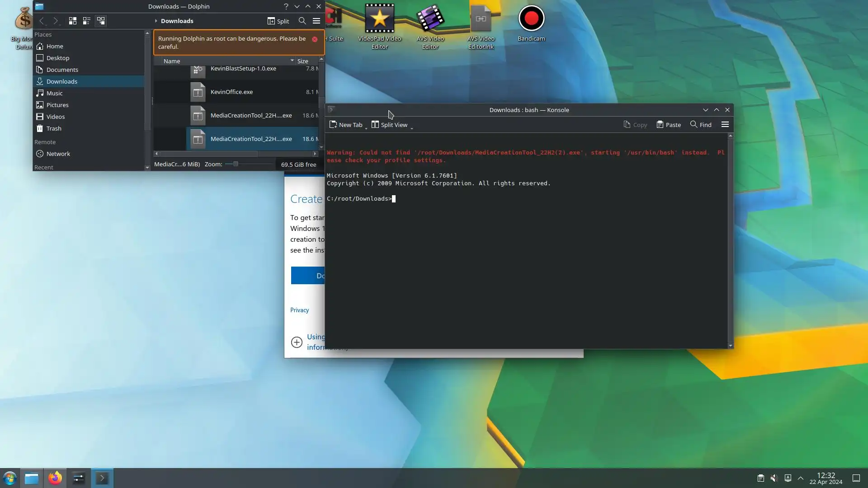Click Paste button in Konsole
868x488 pixels.
669,125
